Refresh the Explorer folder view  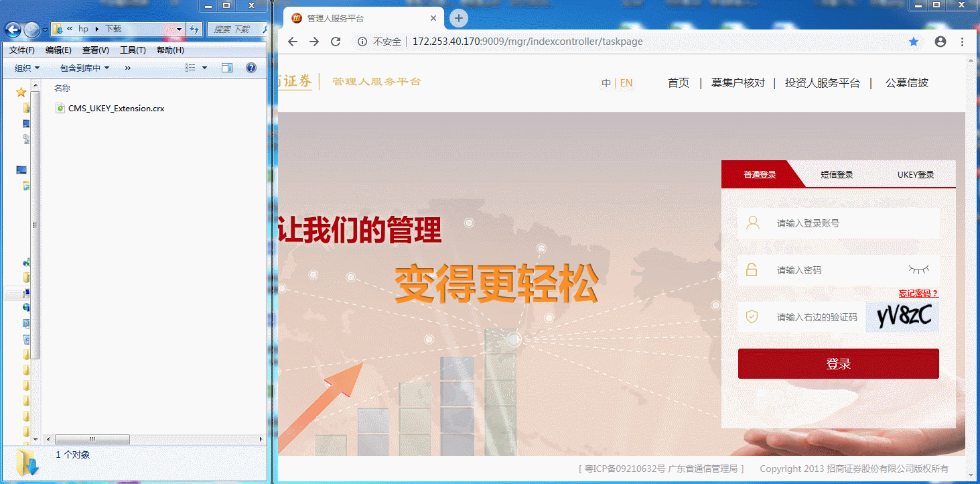coord(194,29)
